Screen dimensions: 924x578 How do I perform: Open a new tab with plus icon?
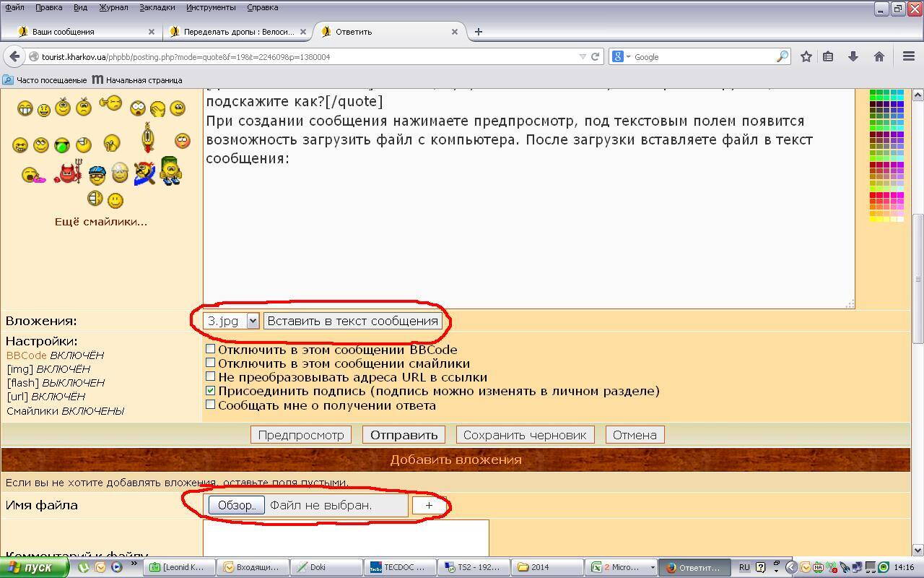pos(478,32)
